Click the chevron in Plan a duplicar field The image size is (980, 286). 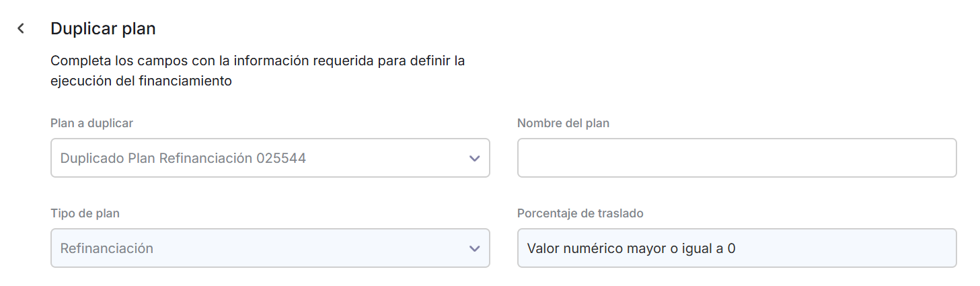coord(474,159)
